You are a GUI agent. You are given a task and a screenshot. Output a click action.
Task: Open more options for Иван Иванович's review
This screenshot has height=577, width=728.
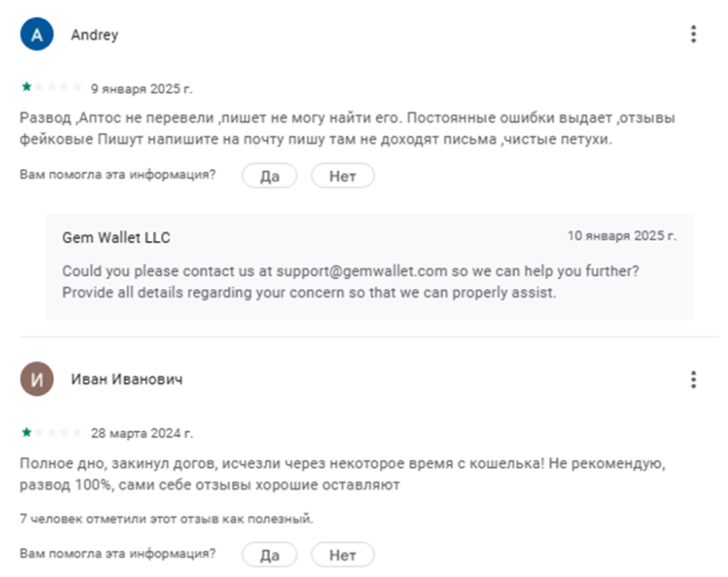693,379
